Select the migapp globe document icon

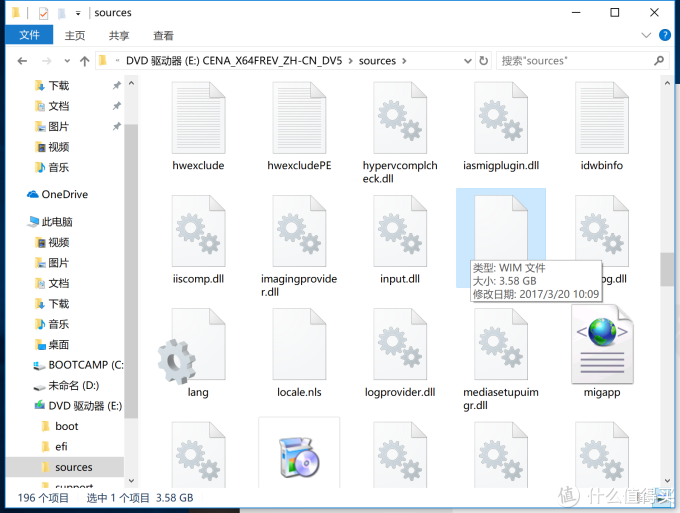[x=602, y=344]
